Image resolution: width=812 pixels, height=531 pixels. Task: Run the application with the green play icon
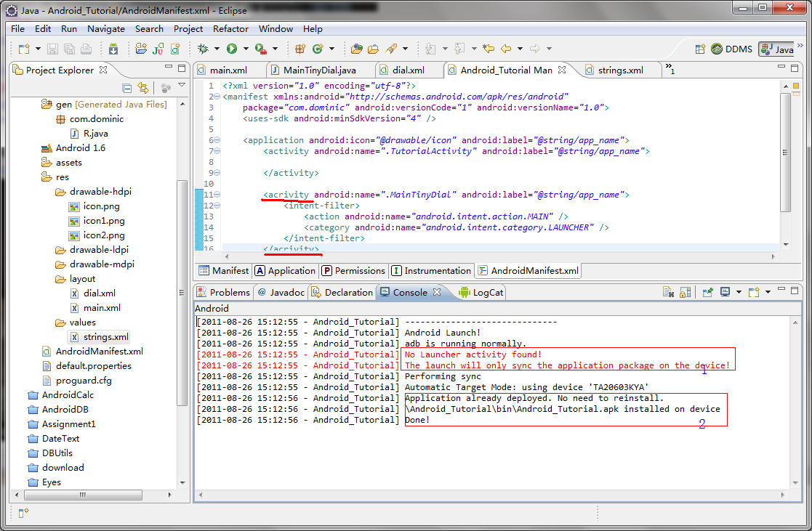pos(231,49)
